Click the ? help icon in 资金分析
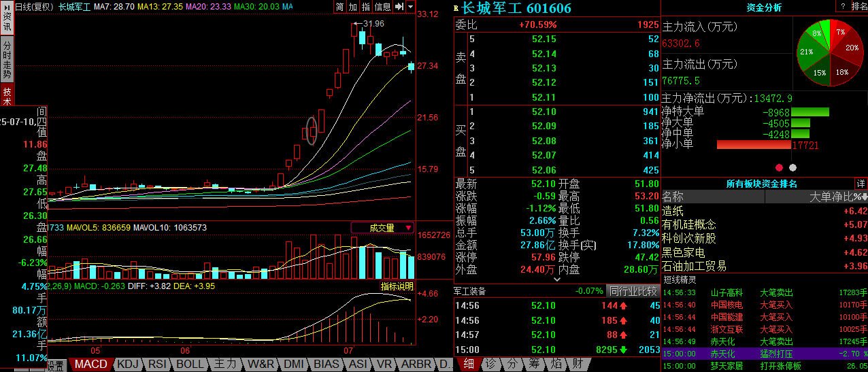868x372 pixels. click(x=843, y=7)
